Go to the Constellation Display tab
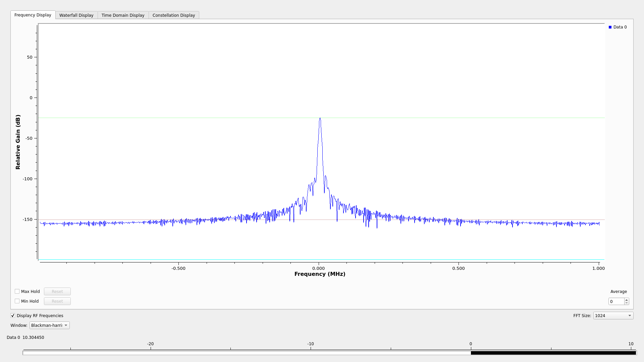Viewport: 644px width, 362px height. point(173,15)
